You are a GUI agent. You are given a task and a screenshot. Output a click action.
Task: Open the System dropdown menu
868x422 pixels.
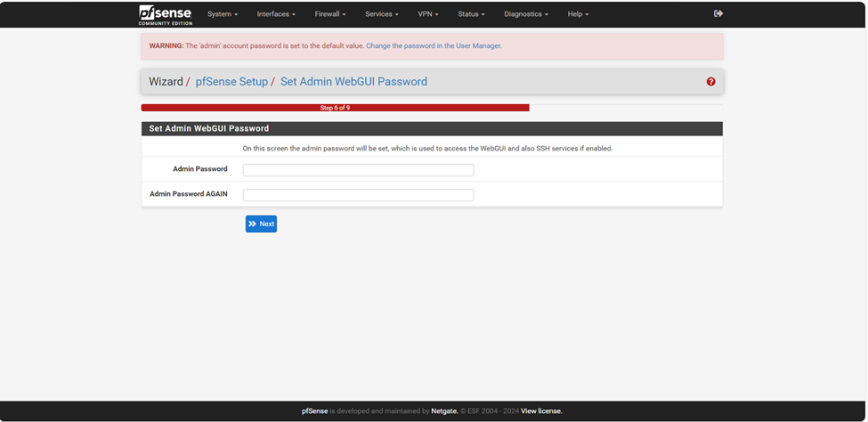tap(222, 14)
